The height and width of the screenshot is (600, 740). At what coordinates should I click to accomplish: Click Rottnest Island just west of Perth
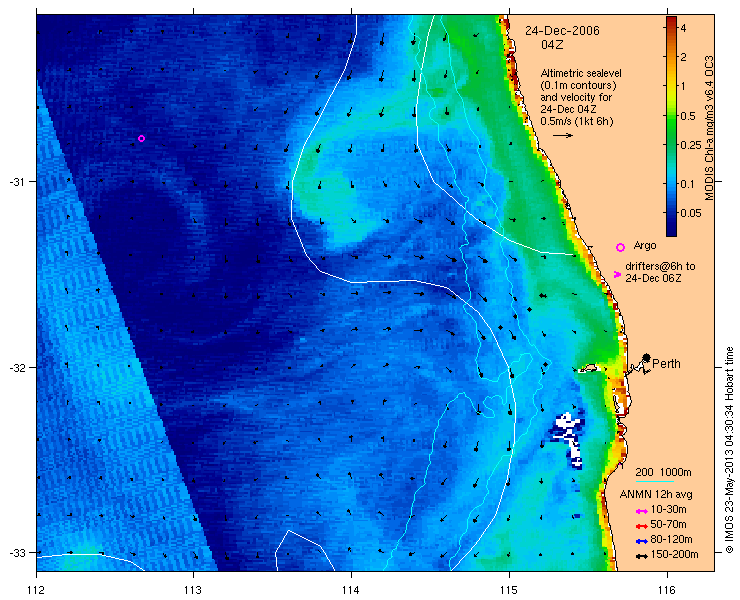coord(588,369)
